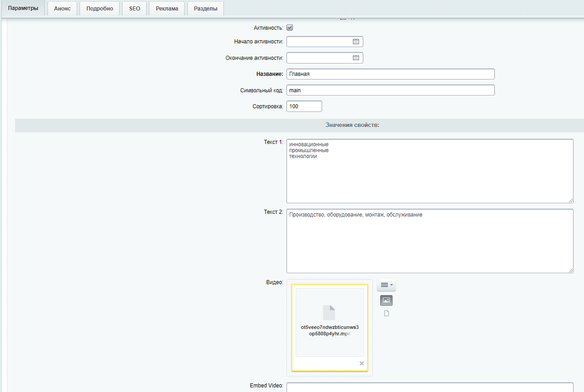
Task: Click inside the Текст 2 text area
Action: click(430, 242)
